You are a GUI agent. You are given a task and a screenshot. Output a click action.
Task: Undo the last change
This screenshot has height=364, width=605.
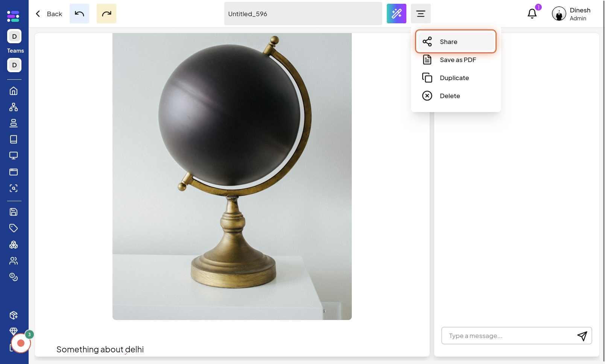[79, 14]
